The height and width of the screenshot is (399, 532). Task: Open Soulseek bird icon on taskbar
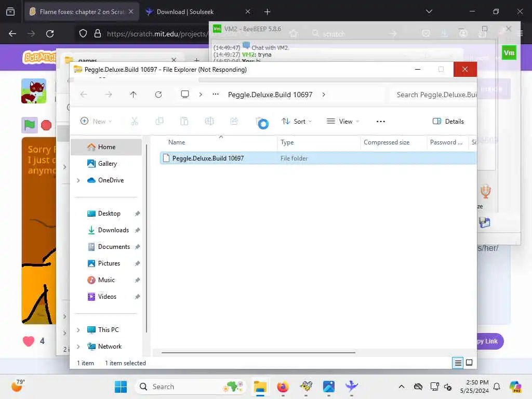tap(351, 387)
